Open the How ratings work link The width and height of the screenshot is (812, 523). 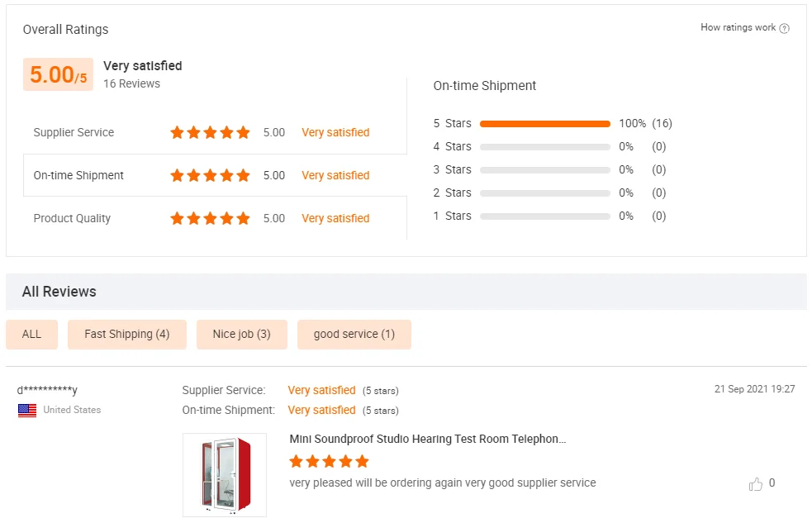[x=738, y=27]
